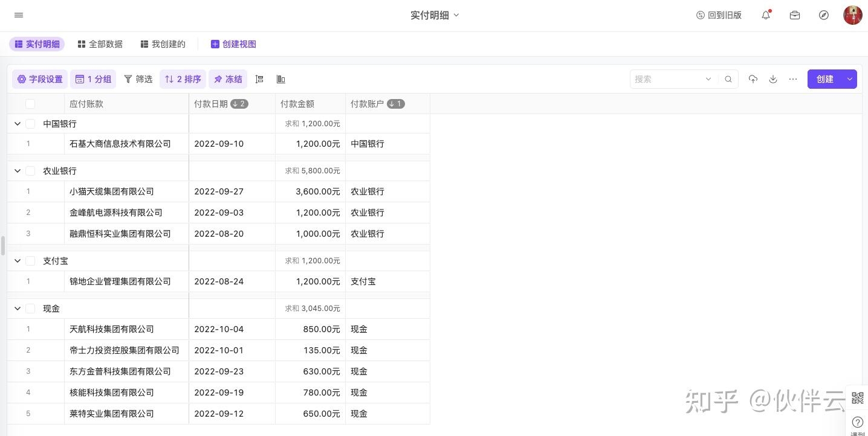868x436 pixels.
Task: Collapse the 中国银行 group
Action: point(18,124)
